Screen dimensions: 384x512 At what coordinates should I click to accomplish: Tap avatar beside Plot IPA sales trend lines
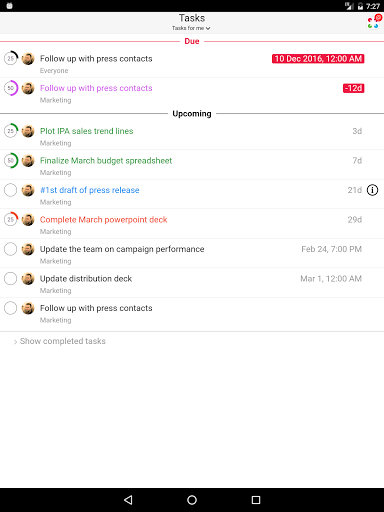28,131
